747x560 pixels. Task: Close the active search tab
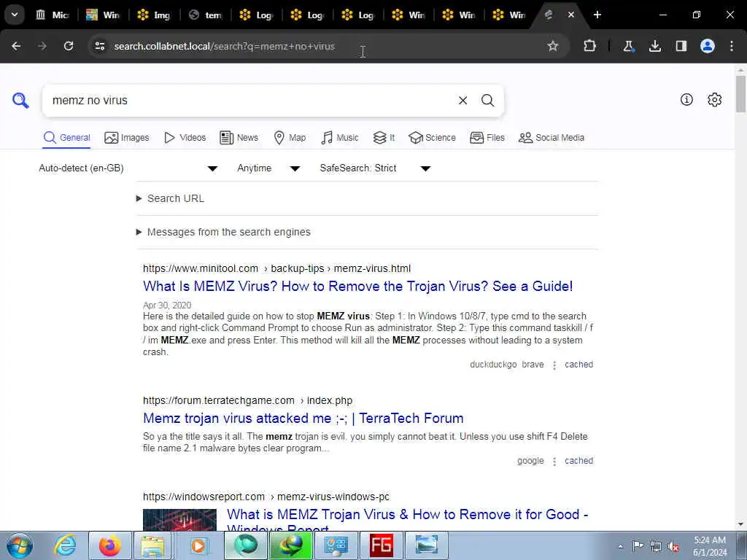[x=570, y=15]
